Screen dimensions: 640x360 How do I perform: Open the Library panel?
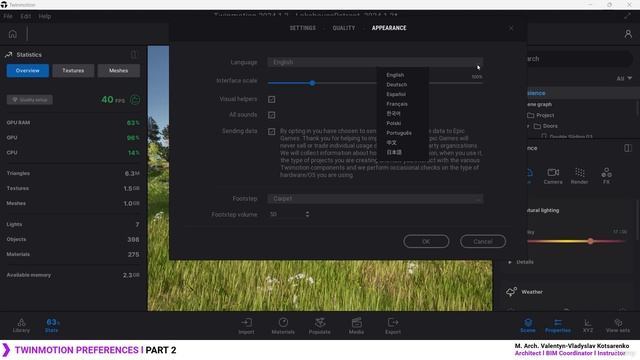[21, 325]
